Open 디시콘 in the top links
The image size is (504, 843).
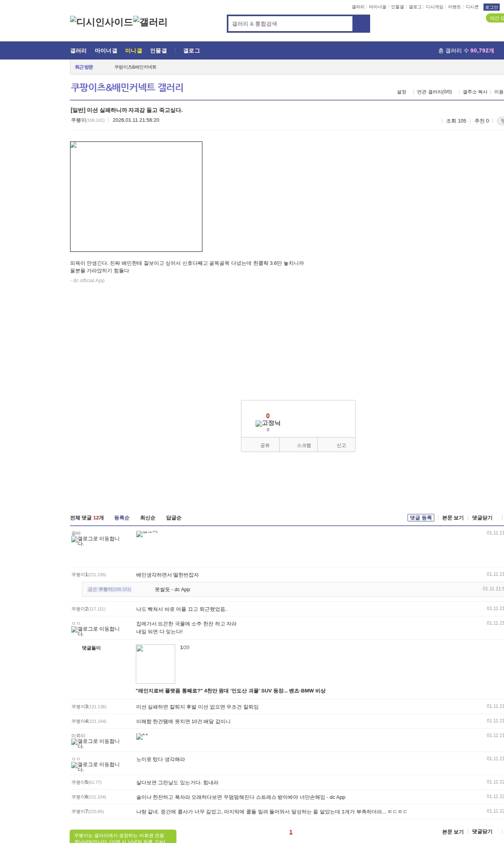tap(472, 7)
